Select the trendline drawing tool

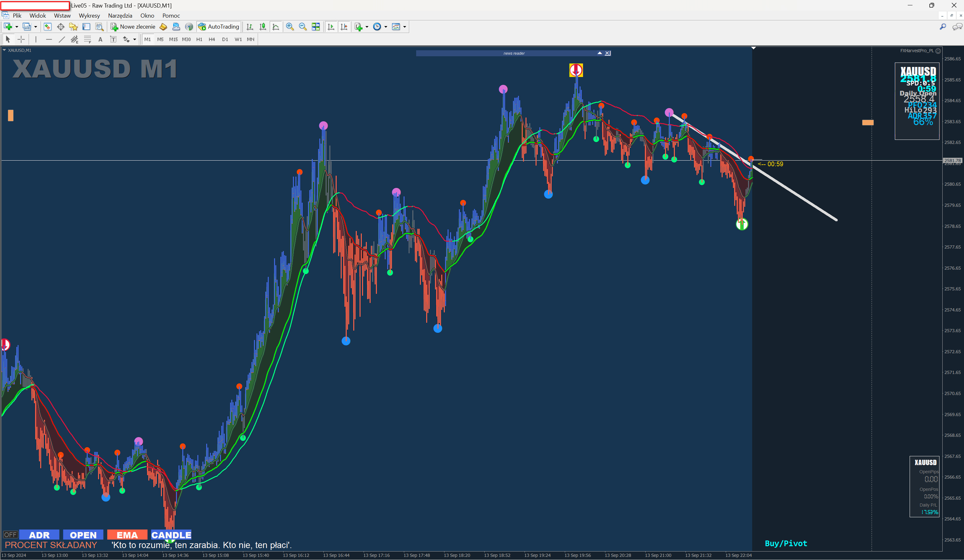(62, 39)
